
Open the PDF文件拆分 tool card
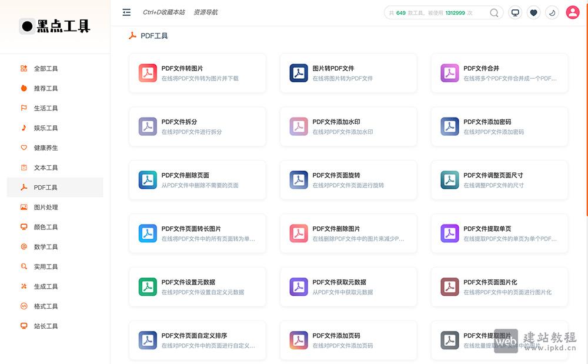click(x=197, y=126)
